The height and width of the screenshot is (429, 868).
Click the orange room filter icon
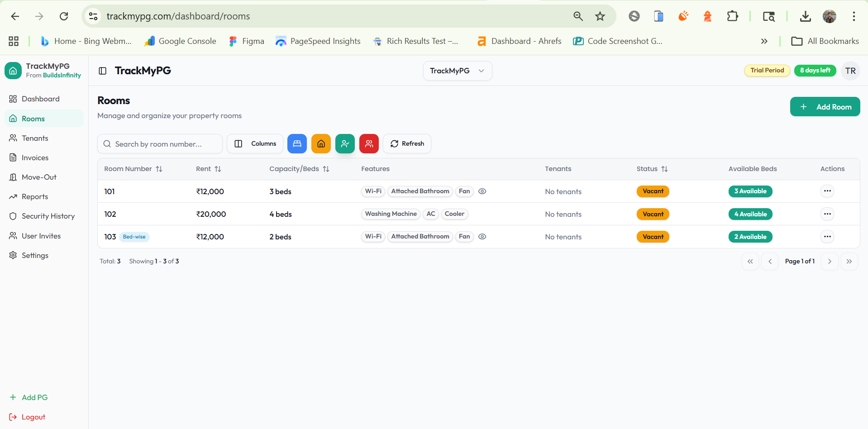pos(321,143)
